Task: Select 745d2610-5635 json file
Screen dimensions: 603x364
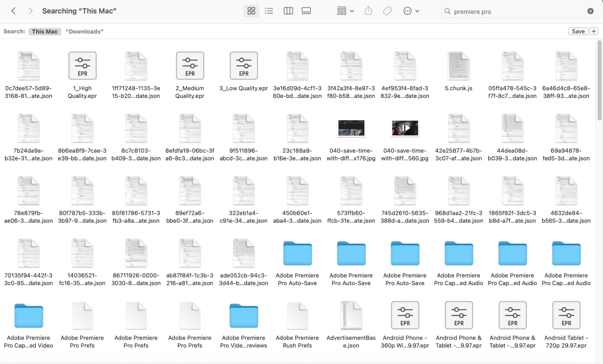Action: pos(405,191)
